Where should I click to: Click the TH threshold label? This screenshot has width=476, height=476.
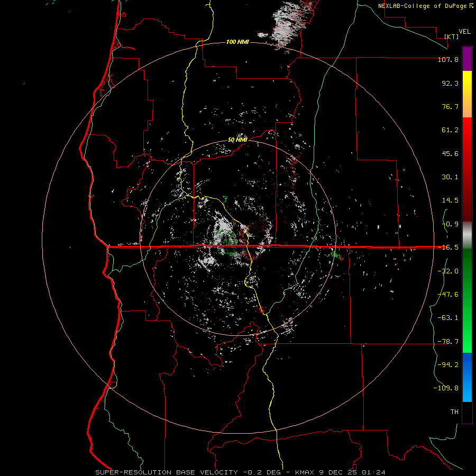click(454, 412)
